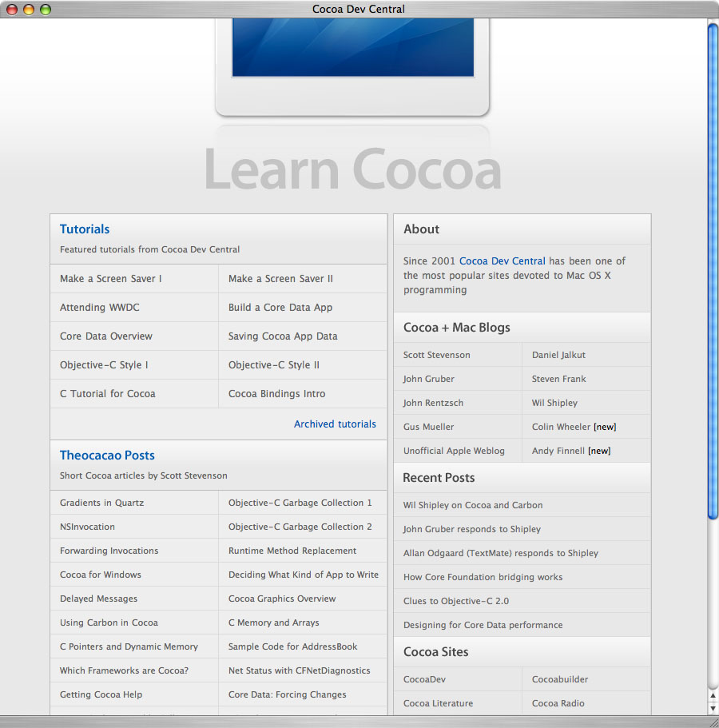The width and height of the screenshot is (719, 728).
Task: Click the Cocoa Dev Central link in About
Action: coord(503,261)
